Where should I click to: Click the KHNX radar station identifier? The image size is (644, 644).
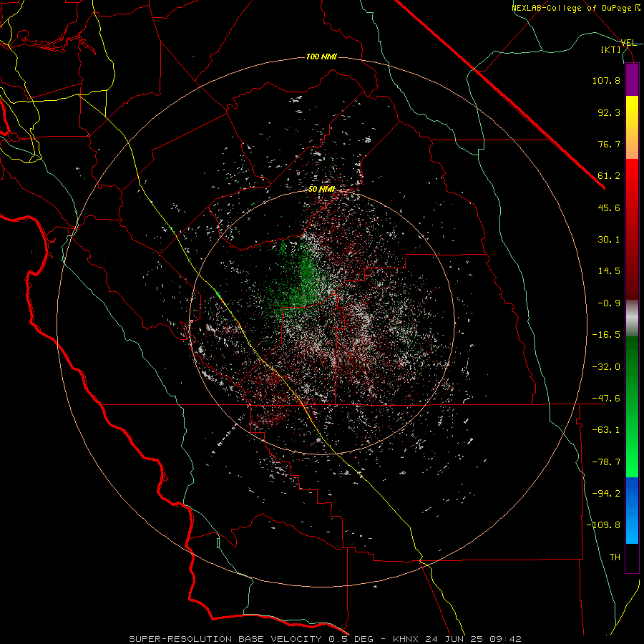tap(406, 639)
